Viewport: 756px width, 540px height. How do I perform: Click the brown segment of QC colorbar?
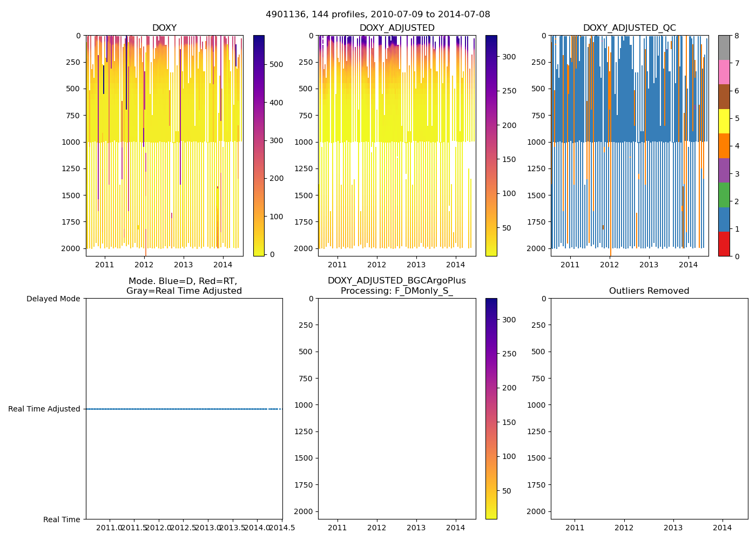[x=724, y=97]
